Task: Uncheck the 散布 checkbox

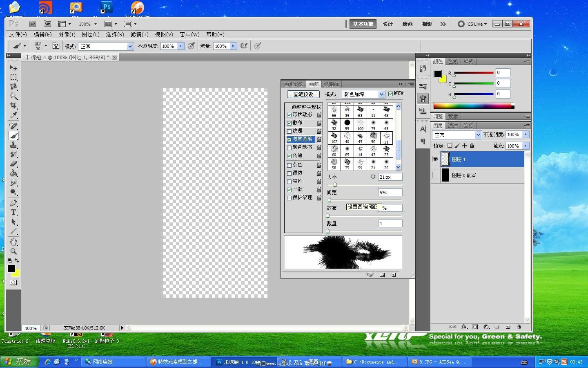Action: point(289,123)
